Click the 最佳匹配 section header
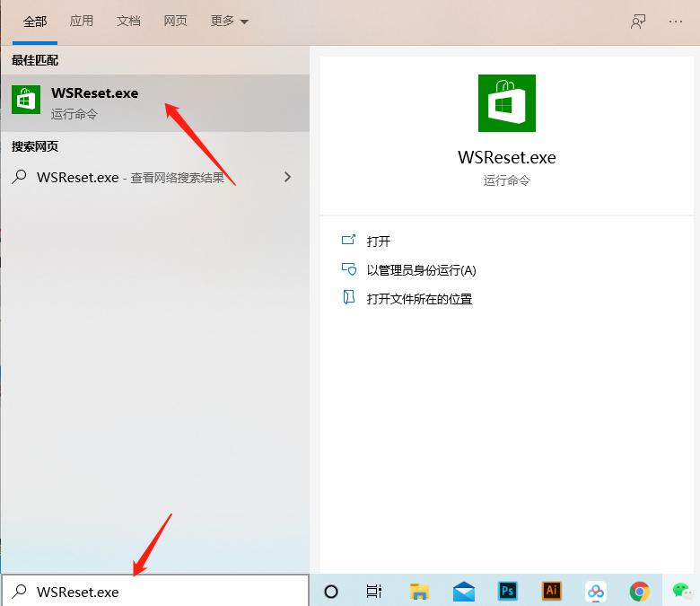The height and width of the screenshot is (606, 700). (x=35, y=60)
